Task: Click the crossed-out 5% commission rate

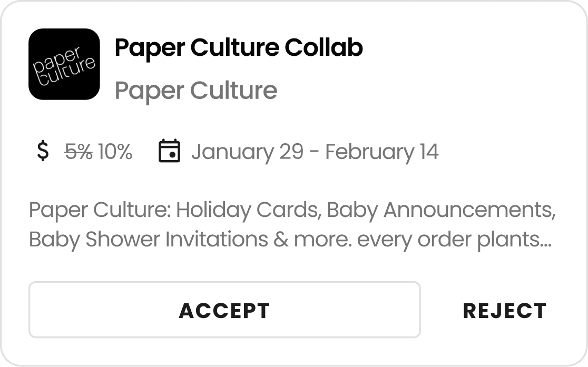Action: [79, 152]
